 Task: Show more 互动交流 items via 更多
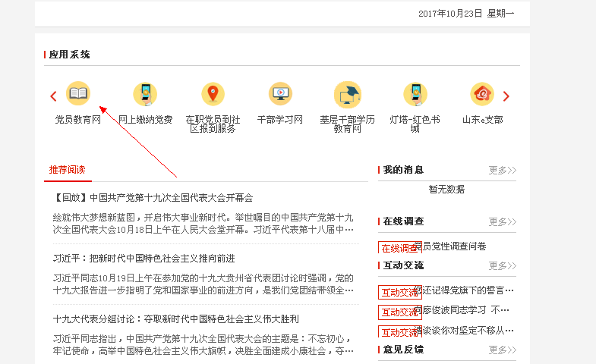502,266
